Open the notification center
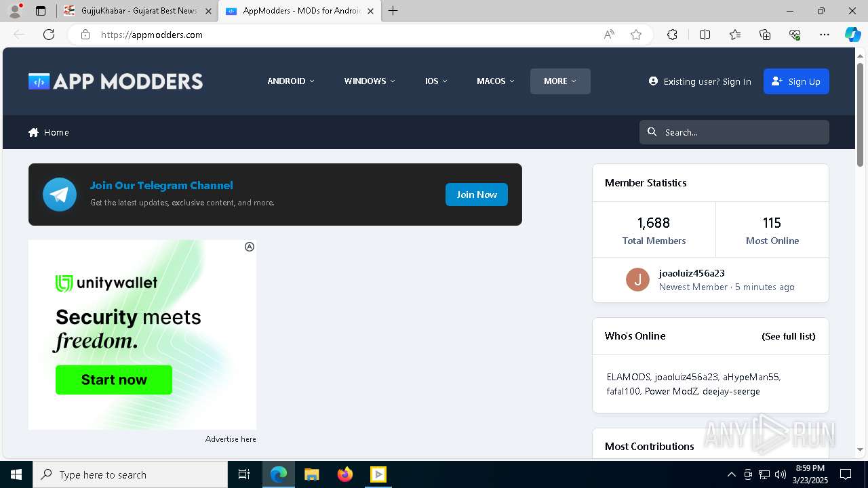 point(846,474)
